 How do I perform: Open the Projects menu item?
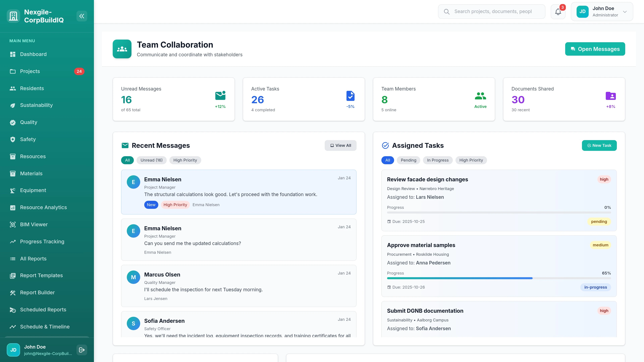point(30,71)
